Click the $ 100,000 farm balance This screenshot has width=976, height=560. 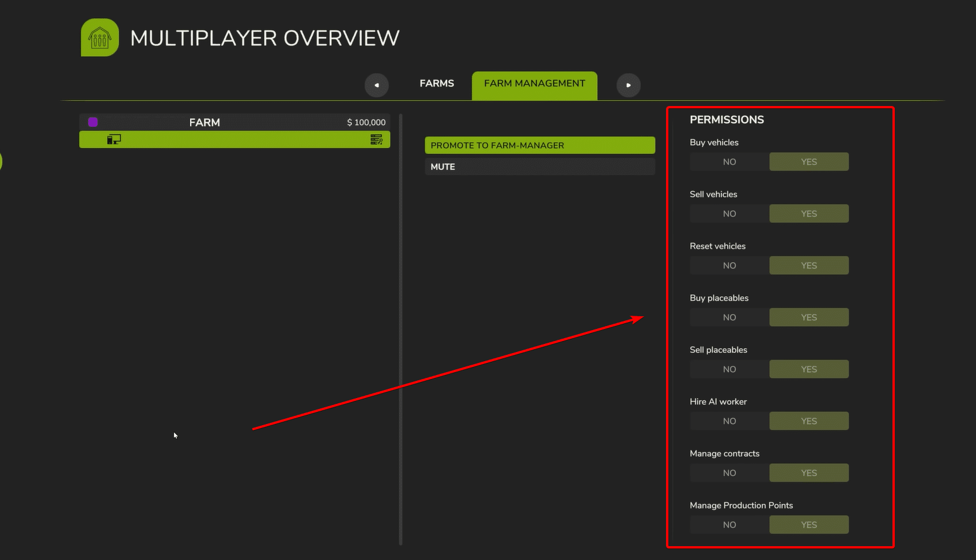tap(366, 122)
